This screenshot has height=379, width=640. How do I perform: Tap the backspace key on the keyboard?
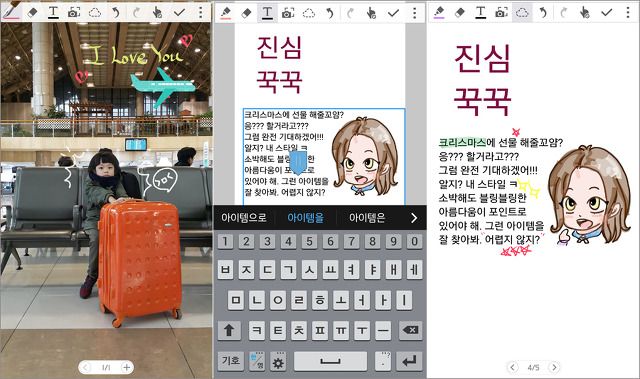tap(410, 330)
